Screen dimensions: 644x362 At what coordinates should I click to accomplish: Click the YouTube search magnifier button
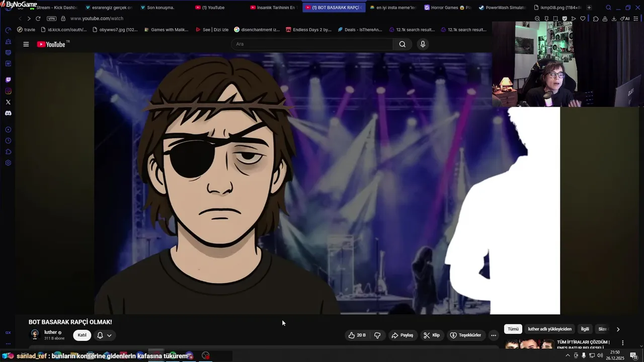[403, 44]
